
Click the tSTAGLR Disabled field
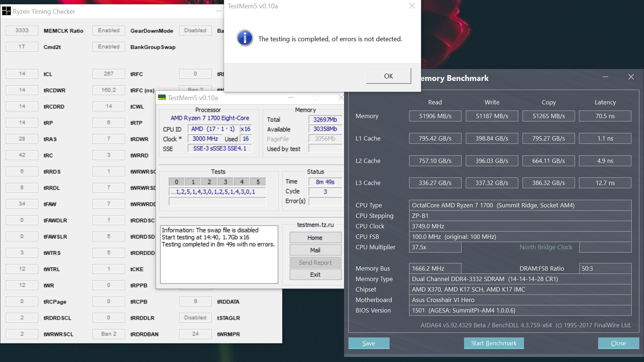pyautogui.click(x=196, y=318)
